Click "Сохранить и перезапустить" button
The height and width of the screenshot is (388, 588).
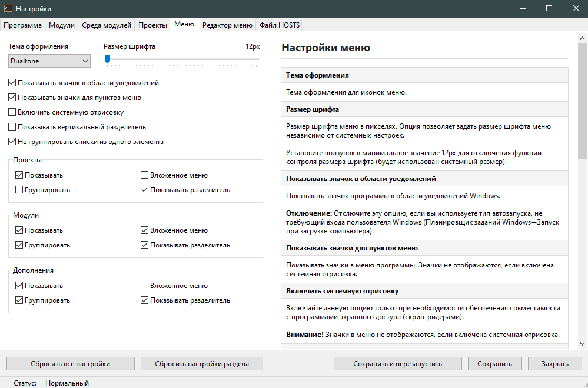click(x=397, y=364)
